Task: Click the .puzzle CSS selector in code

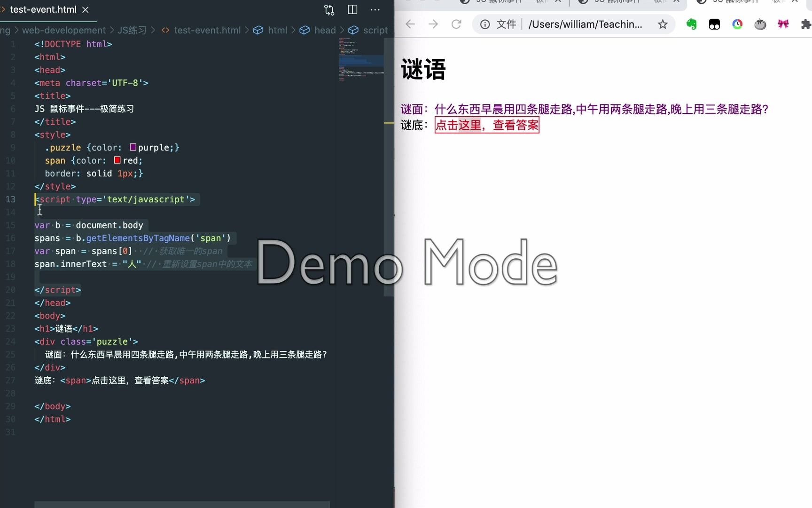Action: click(63, 147)
